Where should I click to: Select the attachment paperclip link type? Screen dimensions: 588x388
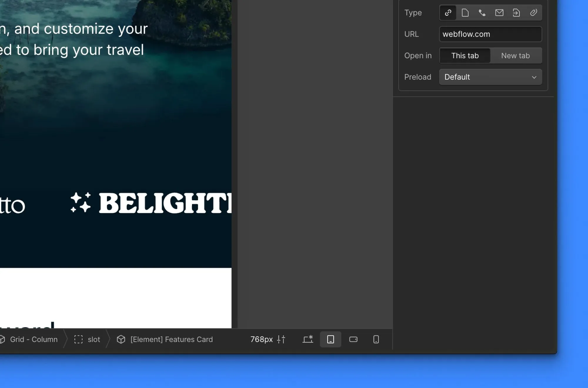tap(534, 13)
